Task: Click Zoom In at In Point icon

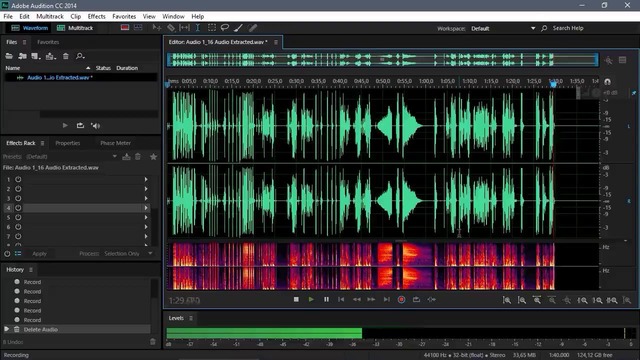Action: (582, 300)
